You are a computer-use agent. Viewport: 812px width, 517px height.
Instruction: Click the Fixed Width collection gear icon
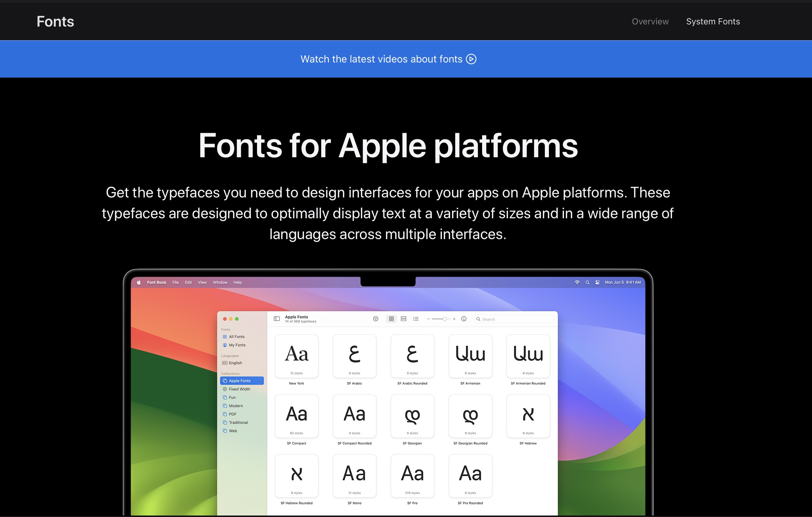click(225, 389)
